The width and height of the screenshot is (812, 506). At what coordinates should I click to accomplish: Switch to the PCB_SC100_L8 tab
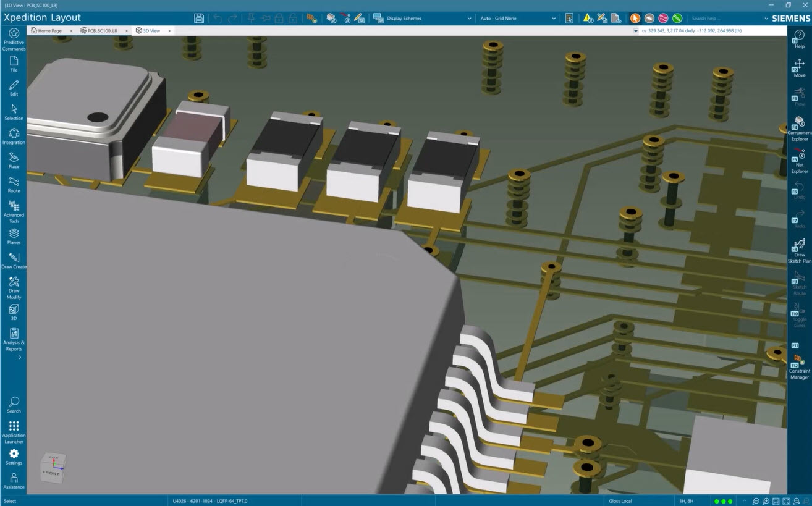pos(102,30)
